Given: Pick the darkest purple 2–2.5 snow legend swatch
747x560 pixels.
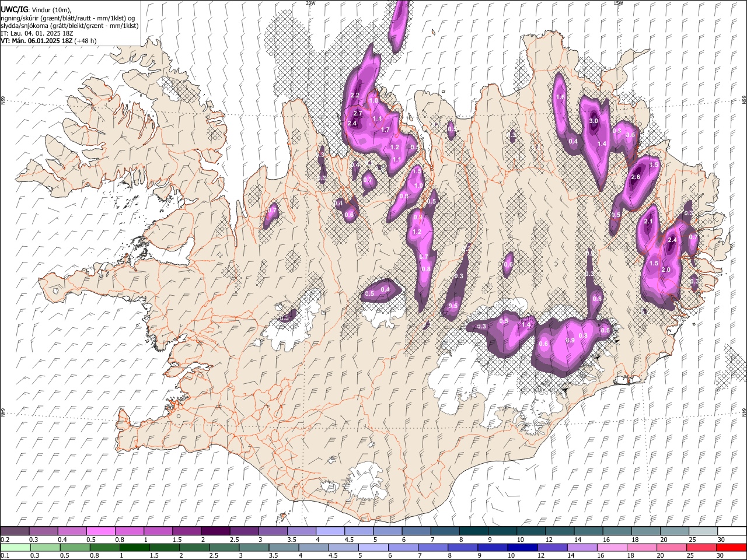Looking at the screenshot, I should click(215, 531).
